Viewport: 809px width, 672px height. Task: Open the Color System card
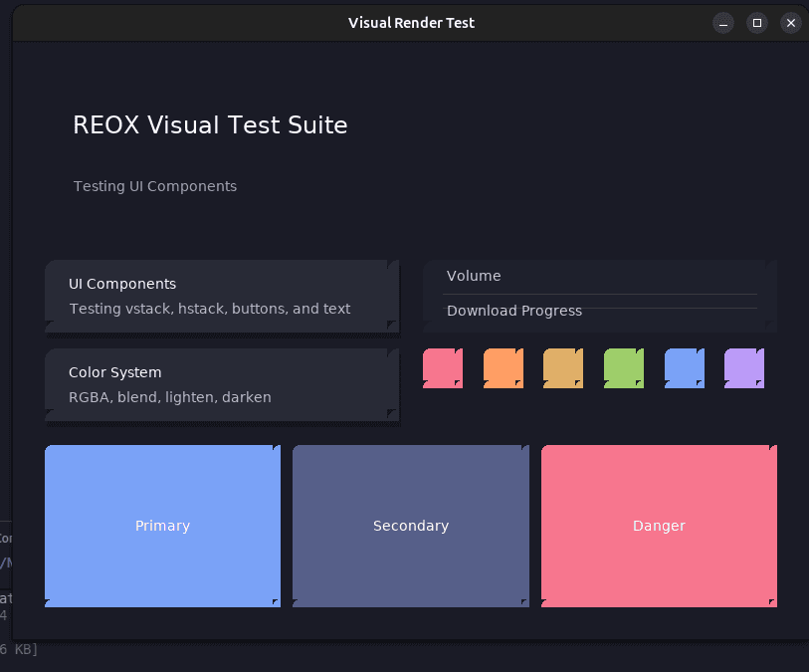tap(222, 385)
